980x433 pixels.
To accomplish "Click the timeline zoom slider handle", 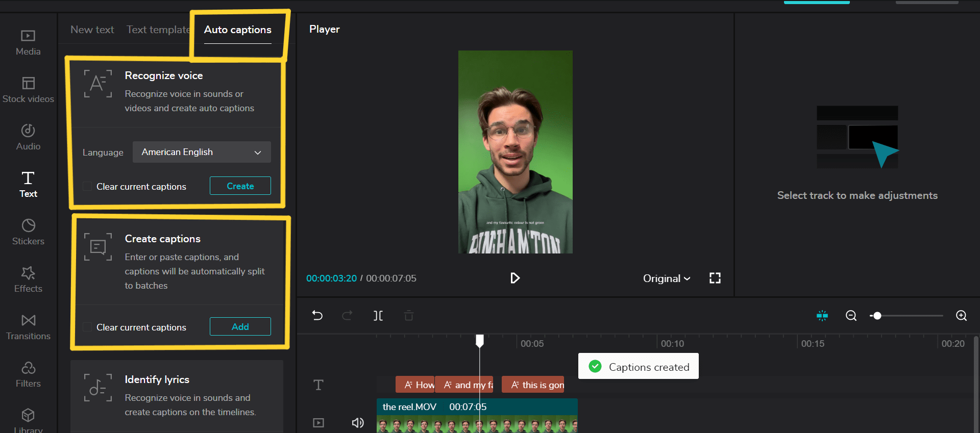I will click(877, 316).
